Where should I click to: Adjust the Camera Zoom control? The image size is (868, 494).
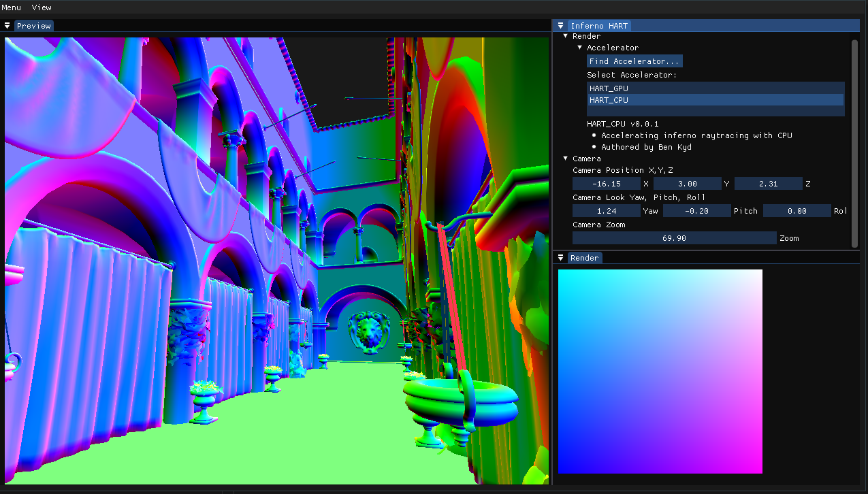[x=673, y=237]
